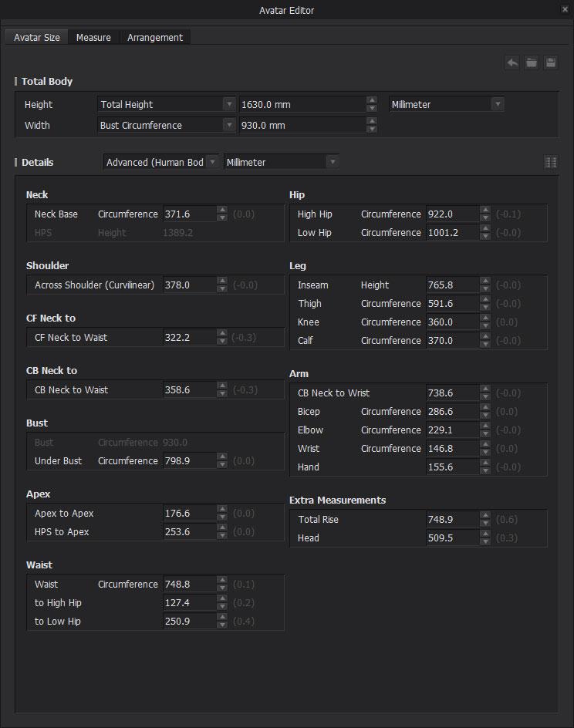Click the Details column layout icon
This screenshot has width=574, height=728.
[551, 162]
